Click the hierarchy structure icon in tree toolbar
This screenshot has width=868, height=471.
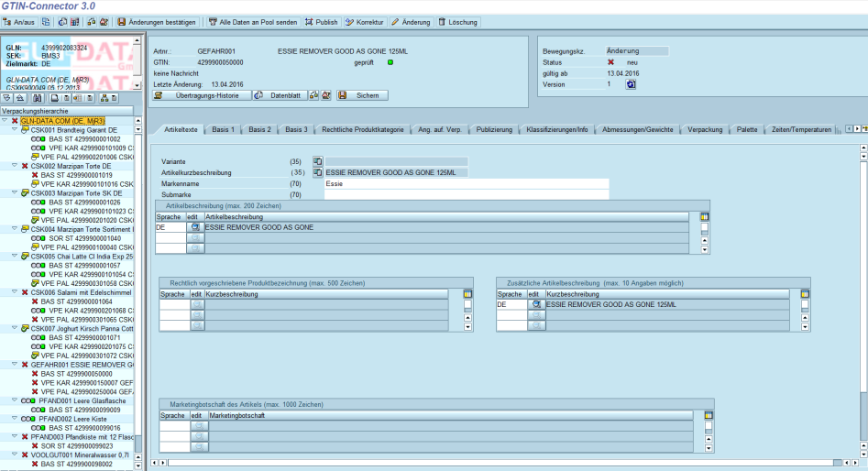pos(104,98)
